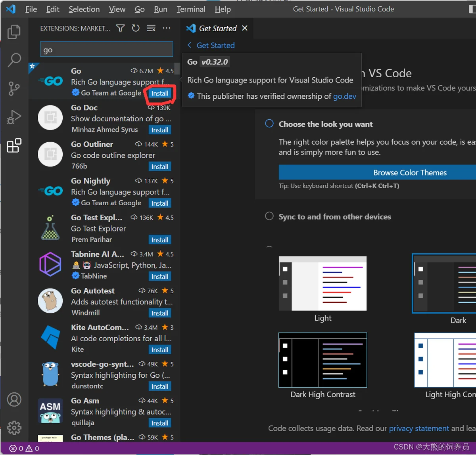Viewport: 476px width, 455px height.
Task: Switch to the Get Started tab
Action: (217, 28)
